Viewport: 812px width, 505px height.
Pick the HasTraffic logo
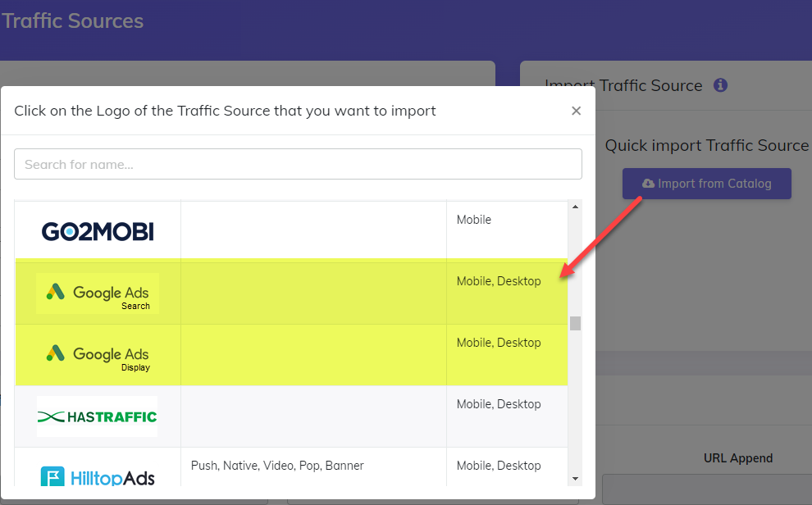pos(98,416)
